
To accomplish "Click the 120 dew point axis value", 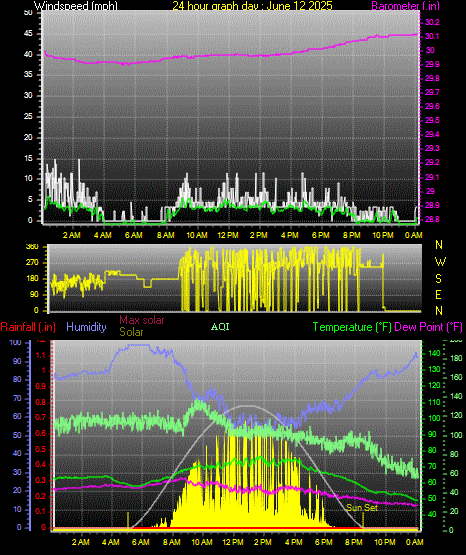I will pos(456,416).
